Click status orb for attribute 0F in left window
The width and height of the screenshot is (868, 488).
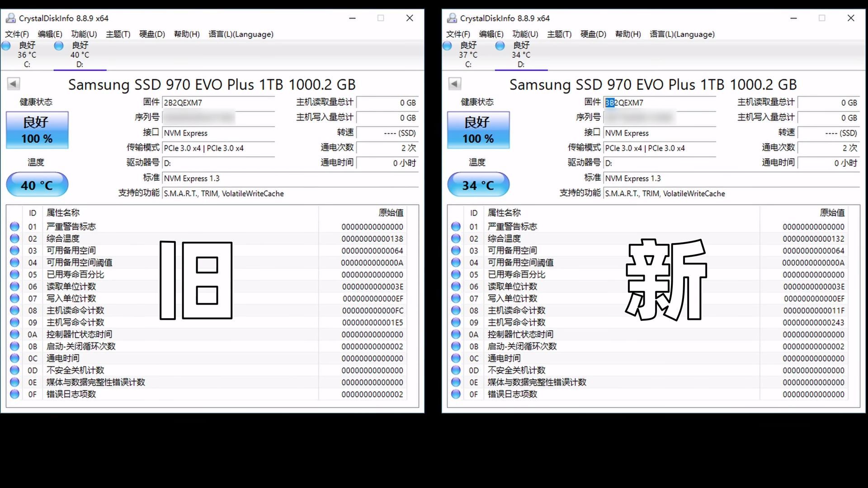[x=14, y=394]
